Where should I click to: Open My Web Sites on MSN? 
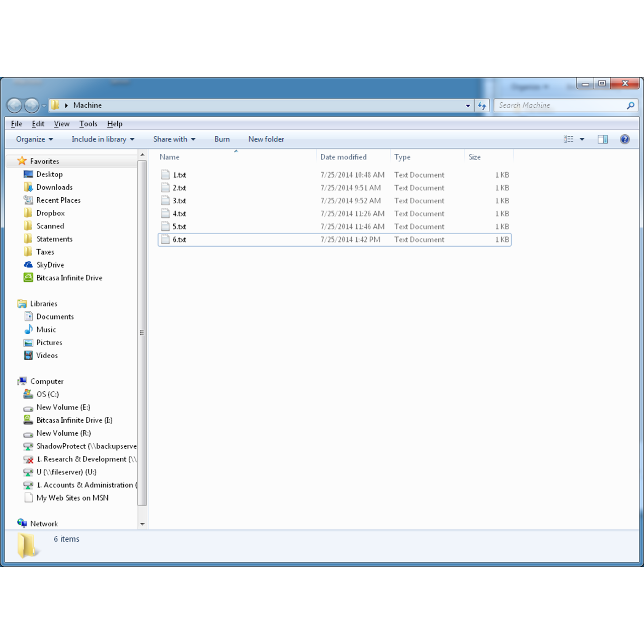72,498
